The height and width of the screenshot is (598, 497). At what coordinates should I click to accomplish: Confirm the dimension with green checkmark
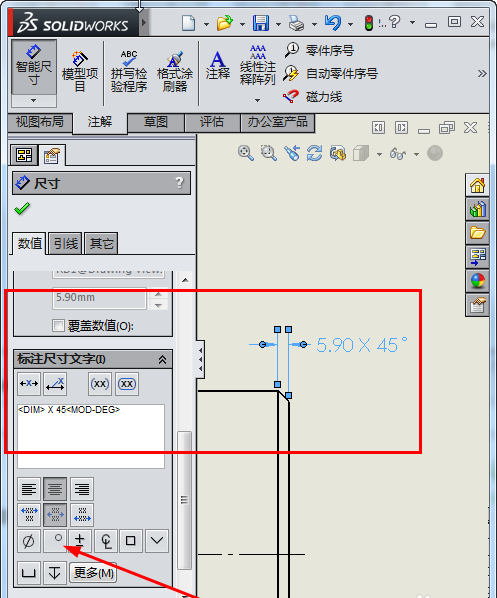22,209
